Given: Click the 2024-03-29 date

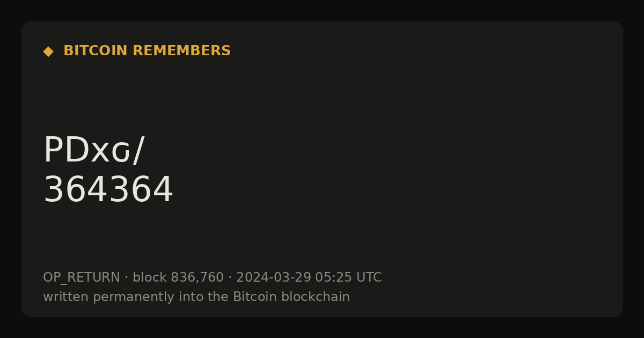Looking at the screenshot, I should click(274, 278).
